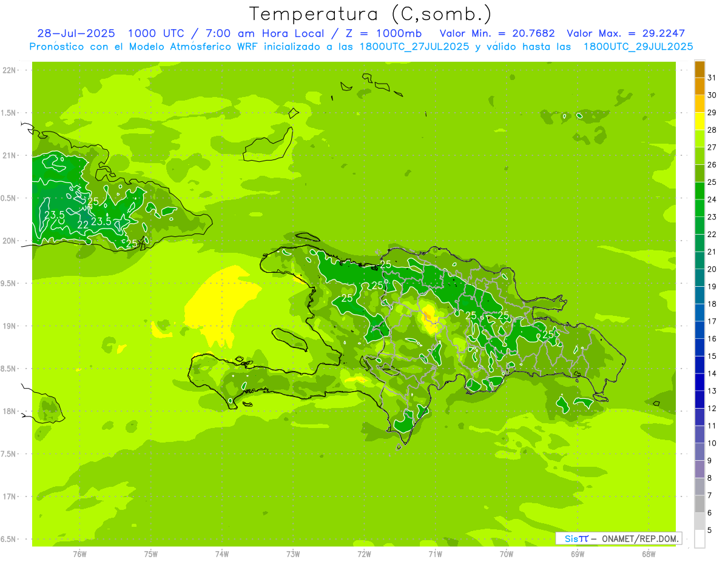Select the '73W' longitude label
The height and width of the screenshot is (562, 728).
293,554
